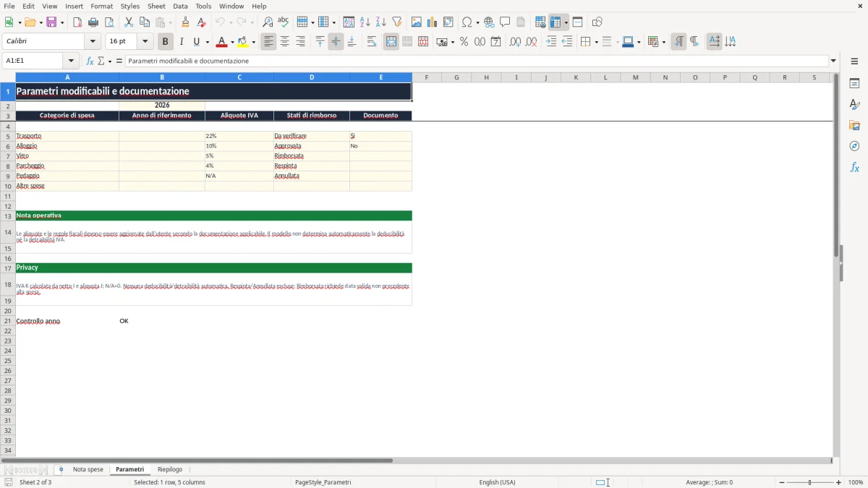The width and height of the screenshot is (868, 488).
Task: Click the English (USA) language field
Action: click(497, 482)
